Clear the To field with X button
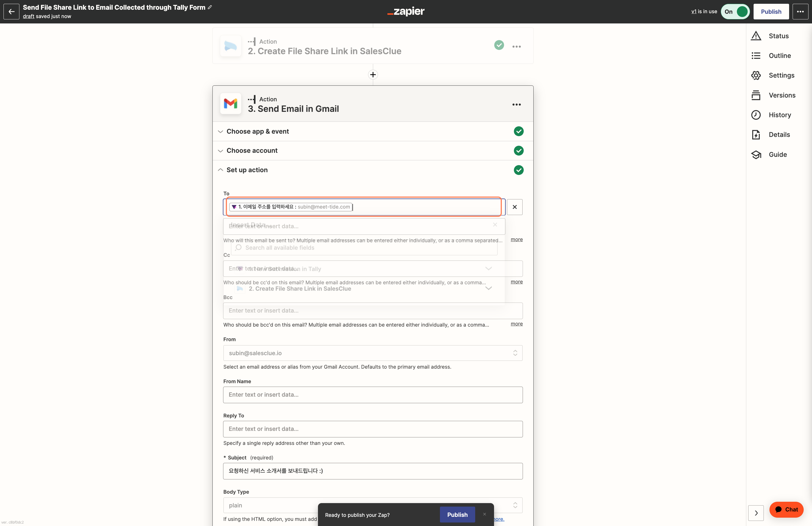 [514, 207]
